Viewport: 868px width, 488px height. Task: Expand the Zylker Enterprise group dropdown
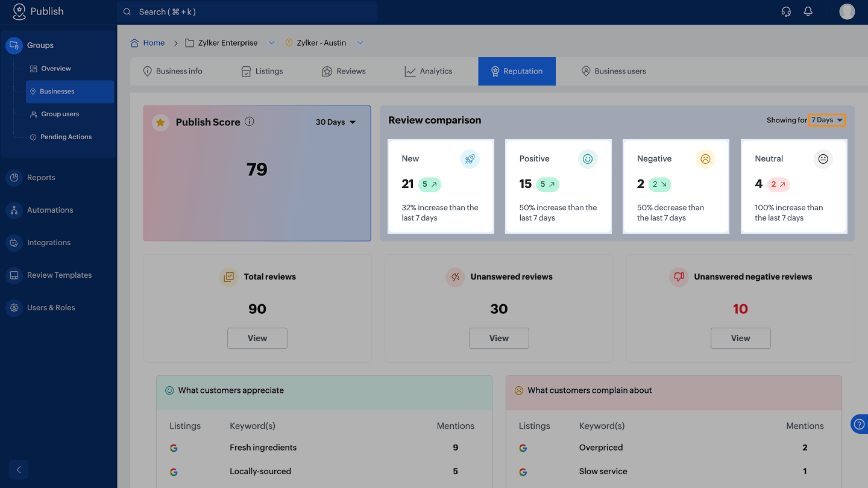(x=271, y=43)
